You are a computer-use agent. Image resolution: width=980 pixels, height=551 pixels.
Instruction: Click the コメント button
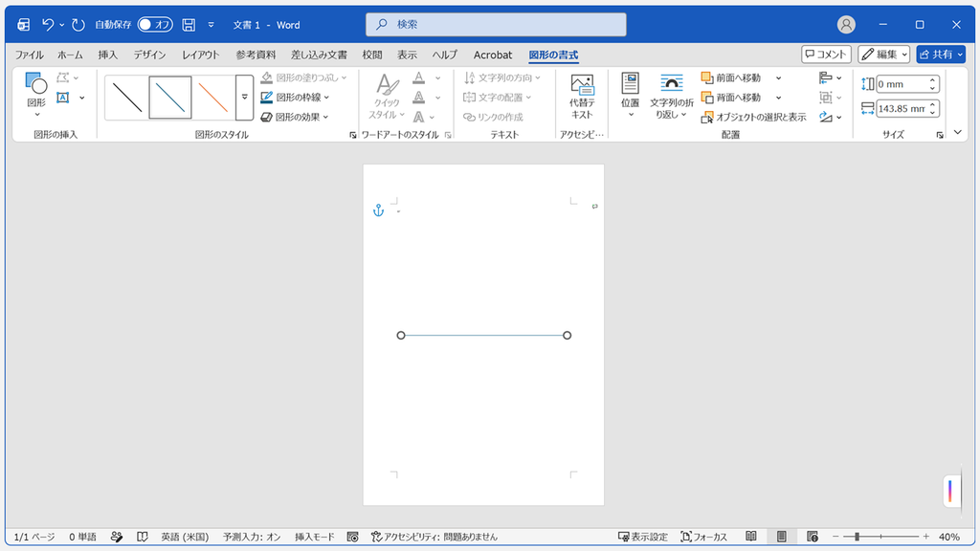826,55
